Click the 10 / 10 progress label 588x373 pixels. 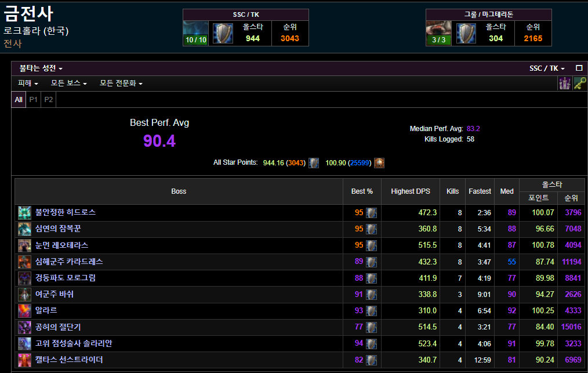click(x=196, y=40)
